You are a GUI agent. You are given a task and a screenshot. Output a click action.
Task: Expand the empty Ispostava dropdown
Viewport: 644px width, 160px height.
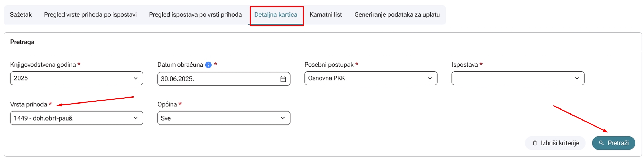tap(518, 78)
